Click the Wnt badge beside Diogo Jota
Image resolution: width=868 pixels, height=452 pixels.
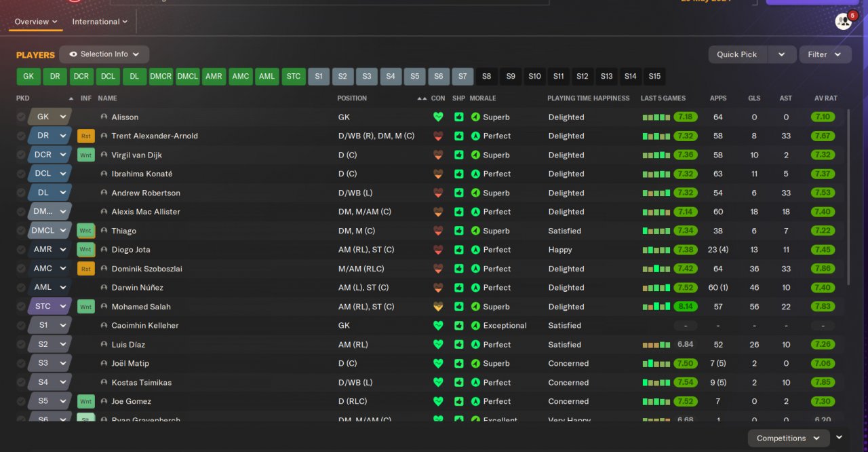tap(85, 250)
